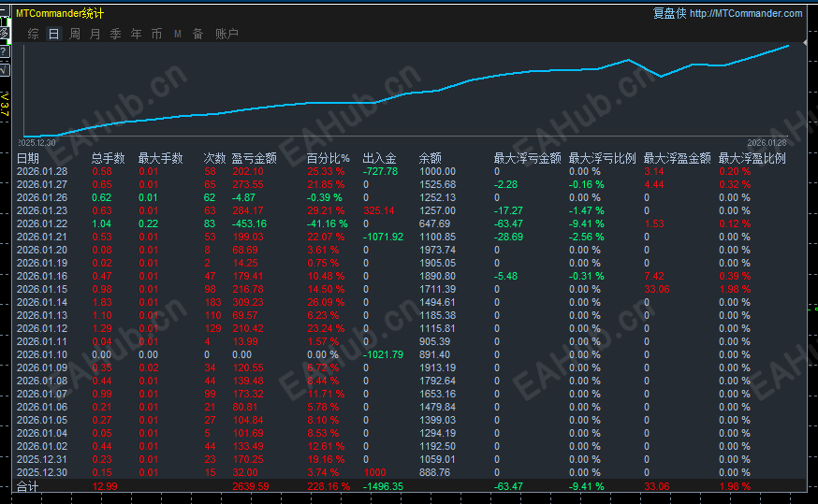Click the date cell 2025.12.30
Screen dimensions: 818x504
coord(42,472)
